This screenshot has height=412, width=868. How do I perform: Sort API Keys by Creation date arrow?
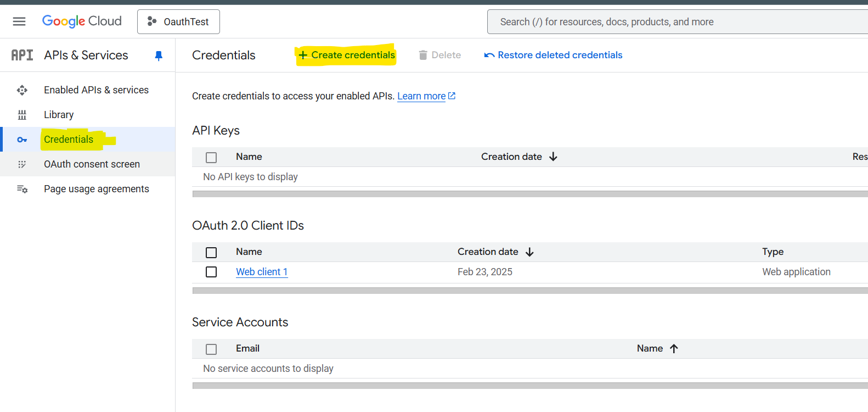pyautogui.click(x=553, y=157)
